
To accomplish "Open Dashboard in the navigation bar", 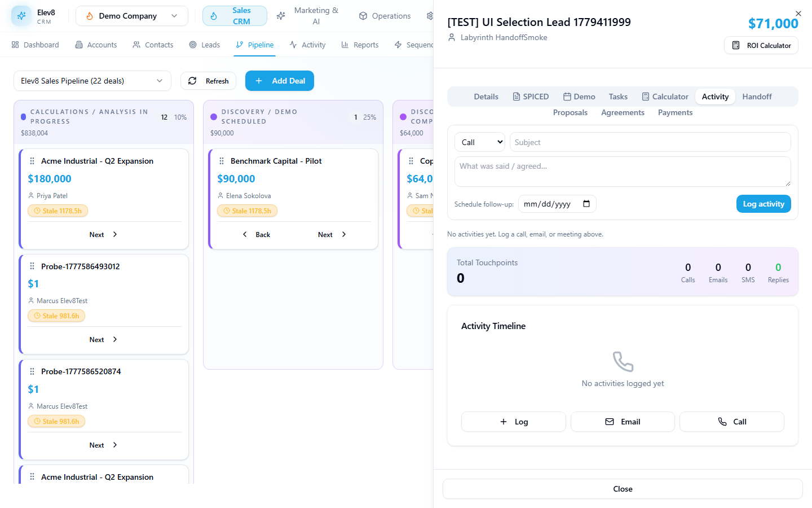I will (x=35, y=45).
